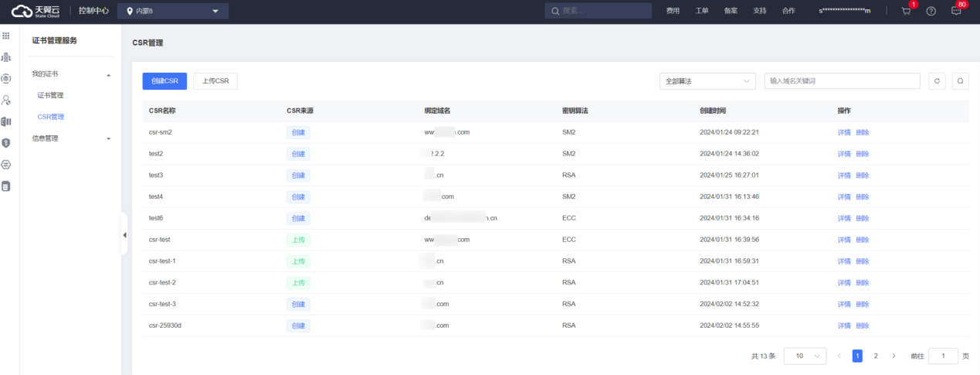980x375 pixels.
Task: Click 删除 for csr-25930d row
Action: tap(862, 326)
